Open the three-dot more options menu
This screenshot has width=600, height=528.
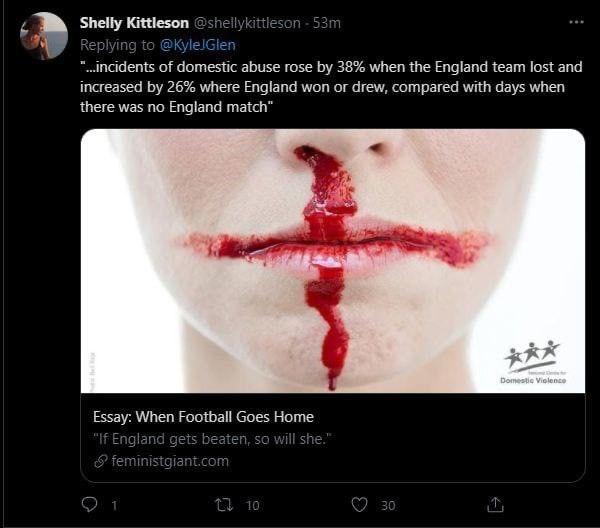[576, 22]
